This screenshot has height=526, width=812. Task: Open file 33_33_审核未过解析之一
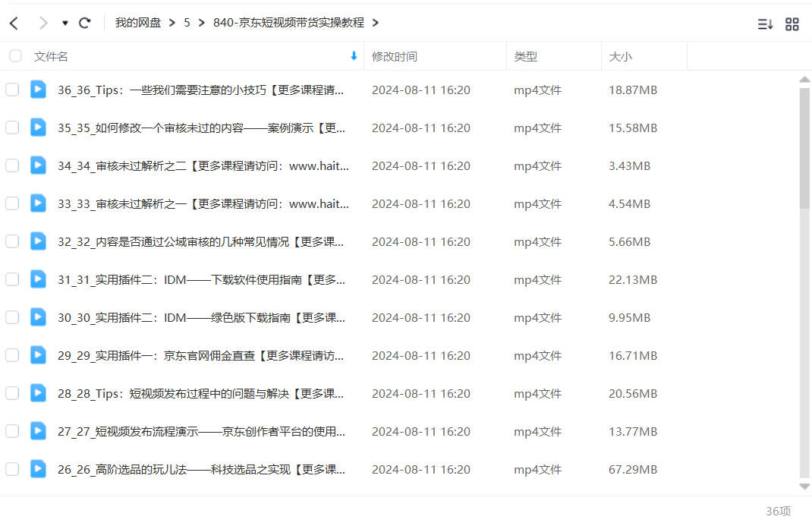pos(203,204)
